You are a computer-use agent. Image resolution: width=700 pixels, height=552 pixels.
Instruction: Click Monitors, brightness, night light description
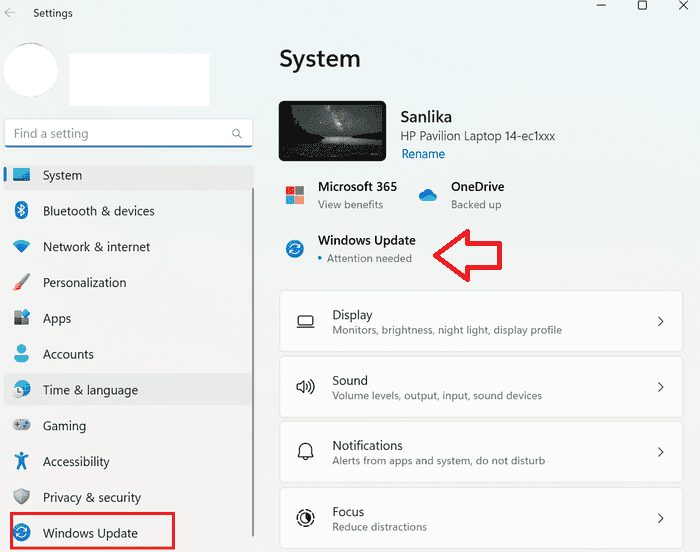[447, 330]
